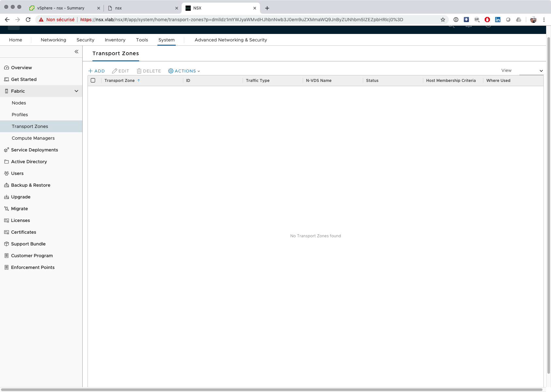Click the Overview gauge icon in sidebar
The width and height of the screenshot is (551, 392).
pos(6,68)
